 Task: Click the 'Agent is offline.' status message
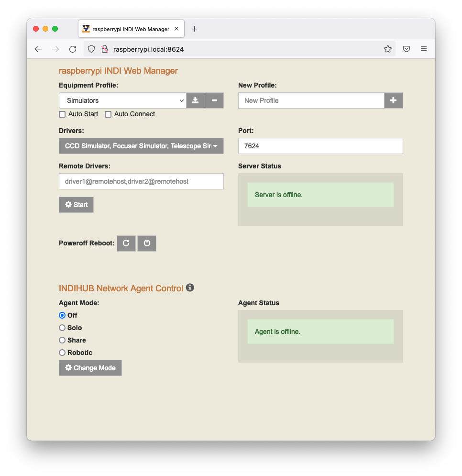pos(320,332)
